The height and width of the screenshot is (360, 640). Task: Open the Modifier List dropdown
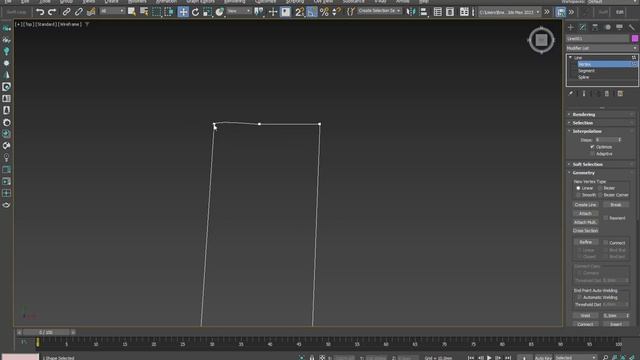(602, 48)
